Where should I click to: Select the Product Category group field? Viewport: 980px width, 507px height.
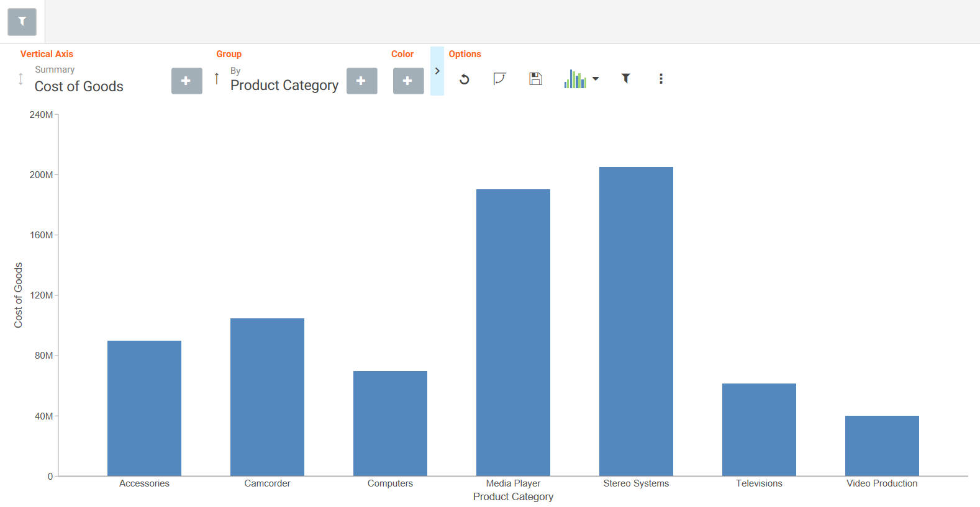pyautogui.click(x=284, y=86)
